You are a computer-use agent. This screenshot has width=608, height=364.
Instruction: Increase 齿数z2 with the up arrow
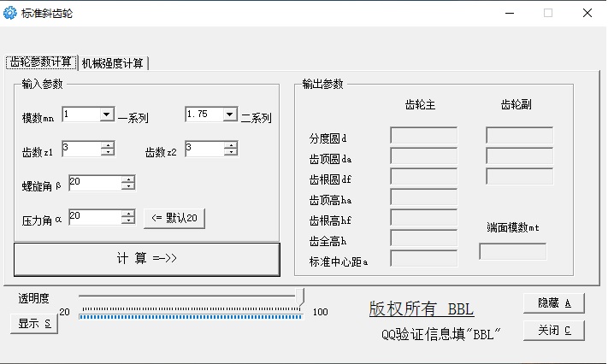(231, 145)
